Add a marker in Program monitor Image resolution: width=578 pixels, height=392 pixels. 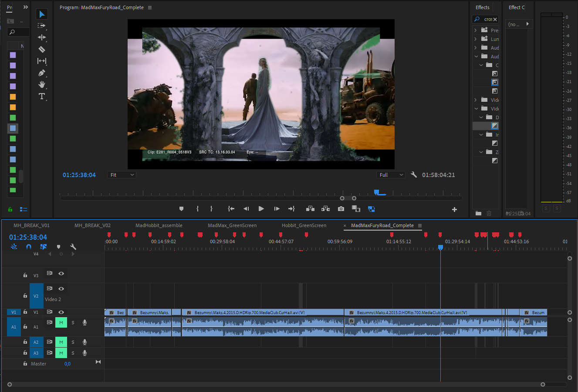pos(181,209)
